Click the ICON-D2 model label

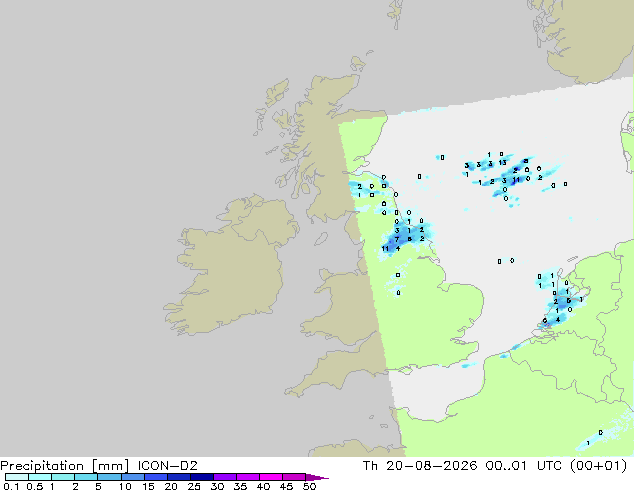point(167,466)
